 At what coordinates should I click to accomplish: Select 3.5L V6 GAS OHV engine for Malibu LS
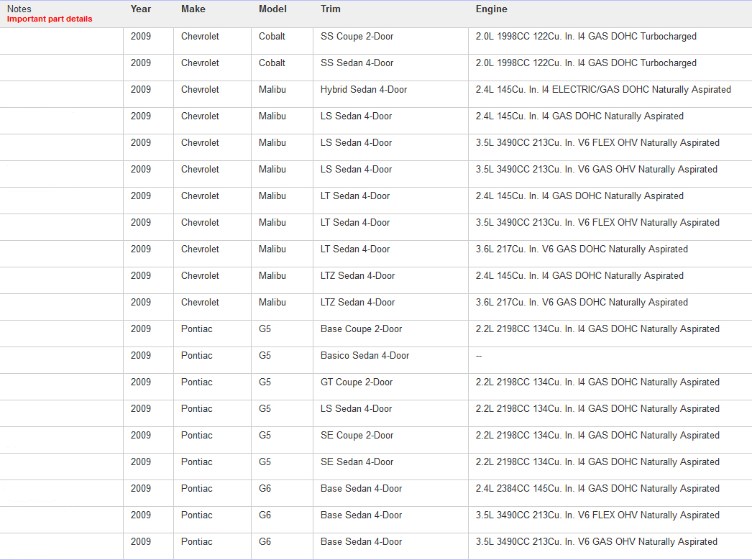pyautogui.click(x=597, y=169)
